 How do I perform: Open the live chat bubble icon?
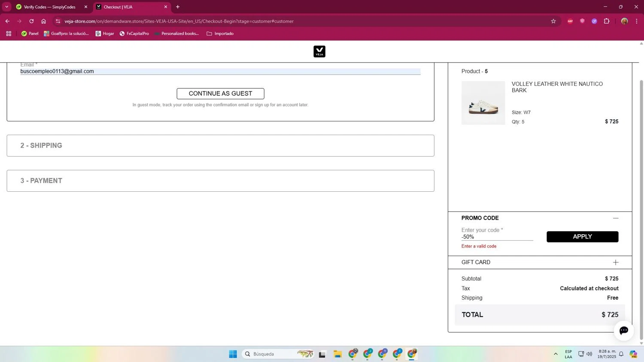[624, 330]
